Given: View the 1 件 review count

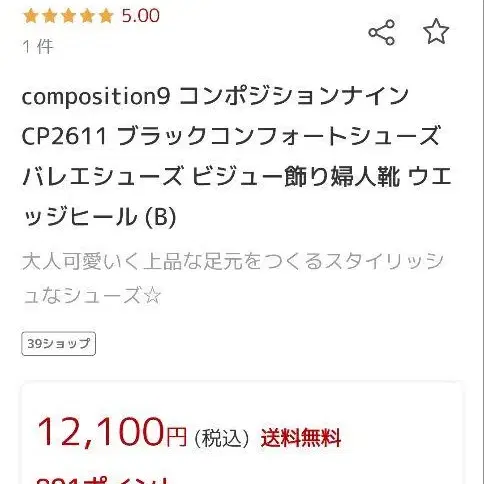Looking at the screenshot, I should (38, 46).
